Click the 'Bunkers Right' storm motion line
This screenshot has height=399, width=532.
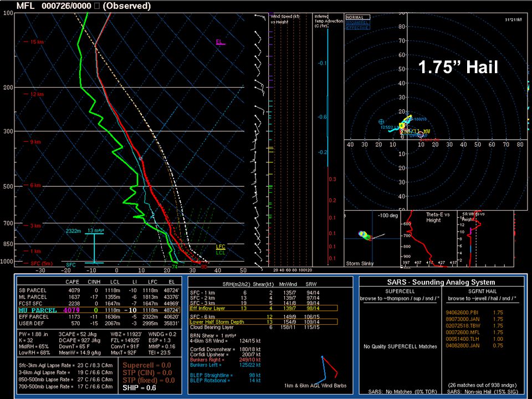226,360
